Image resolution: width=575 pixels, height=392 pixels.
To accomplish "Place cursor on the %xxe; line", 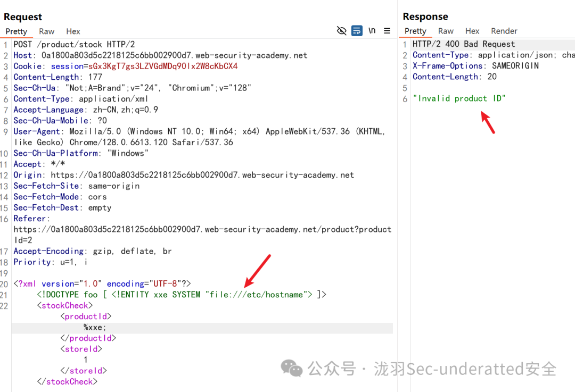I will [202, 328].
